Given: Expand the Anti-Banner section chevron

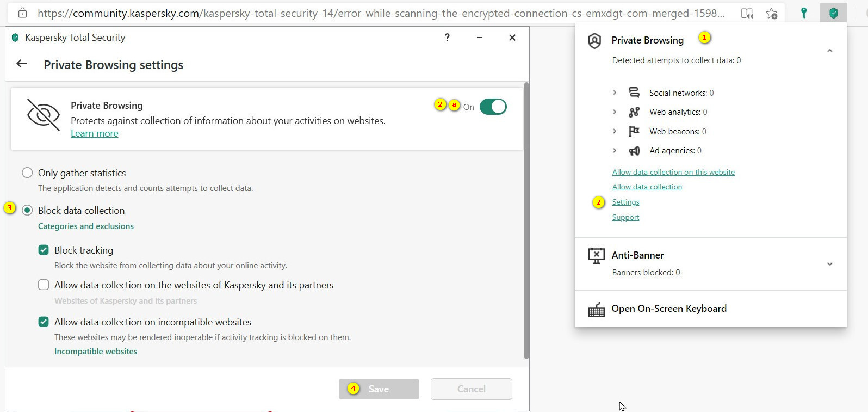Looking at the screenshot, I should click(x=829, y=264).
